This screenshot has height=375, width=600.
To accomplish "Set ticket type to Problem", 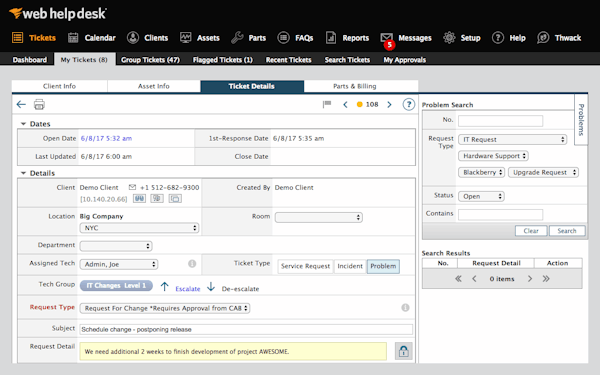I will coord(383,266).
